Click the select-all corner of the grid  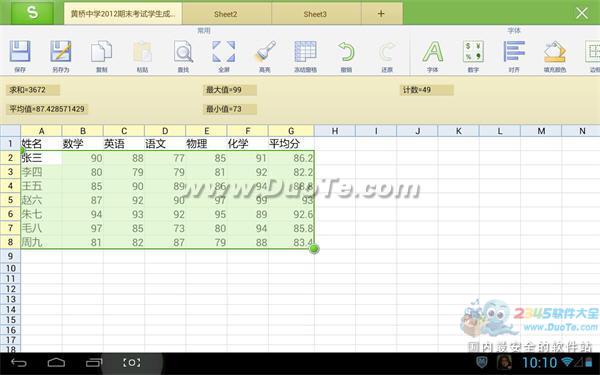click(x=10, y=131)
